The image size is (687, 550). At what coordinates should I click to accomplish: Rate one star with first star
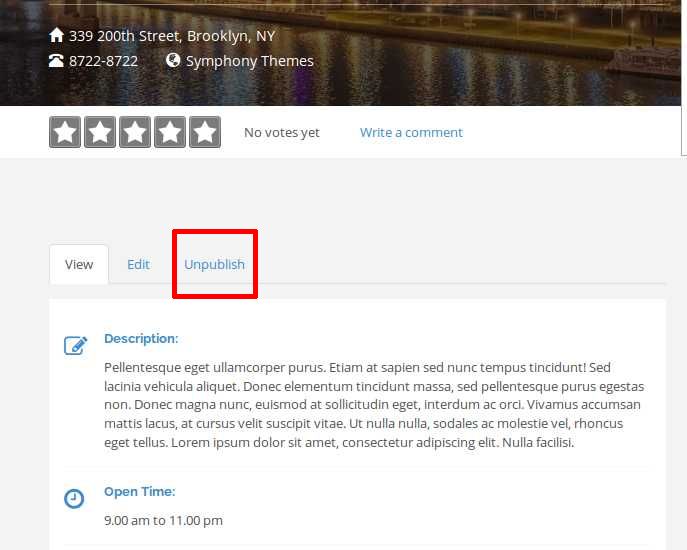(x=65, y=132)
